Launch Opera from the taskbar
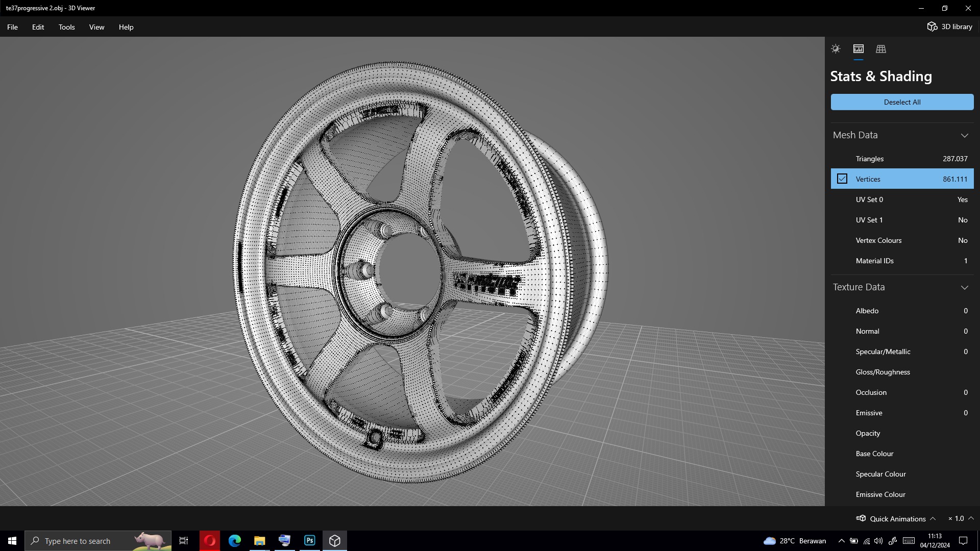 [x=210, y=541]
